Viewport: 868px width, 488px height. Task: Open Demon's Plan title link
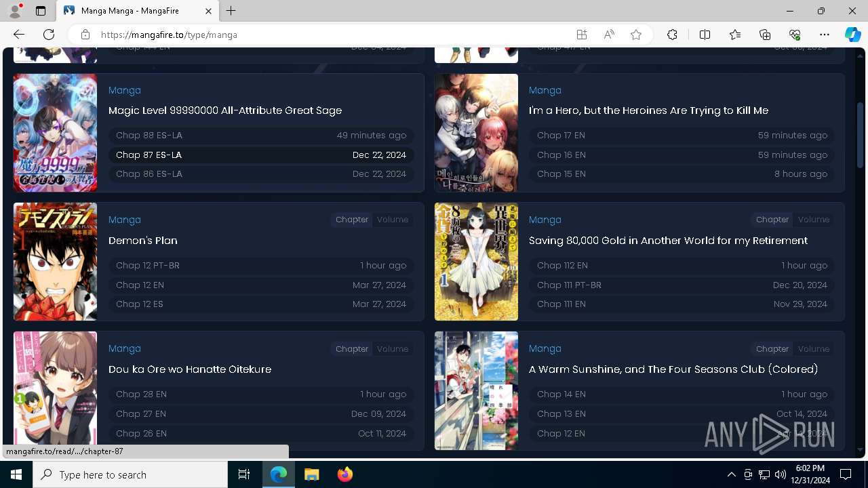[143, 241]
